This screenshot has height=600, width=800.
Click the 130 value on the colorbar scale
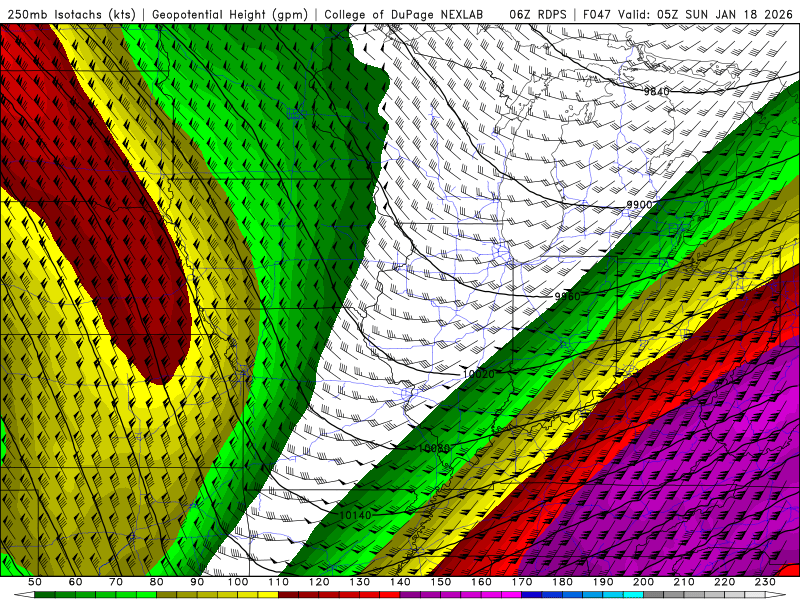click(359, 582)
